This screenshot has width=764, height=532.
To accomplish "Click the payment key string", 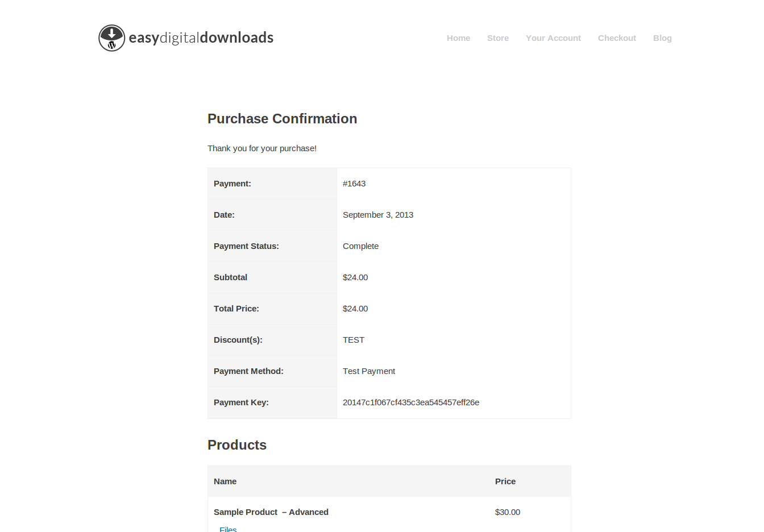I will click(x=411, y=402).
